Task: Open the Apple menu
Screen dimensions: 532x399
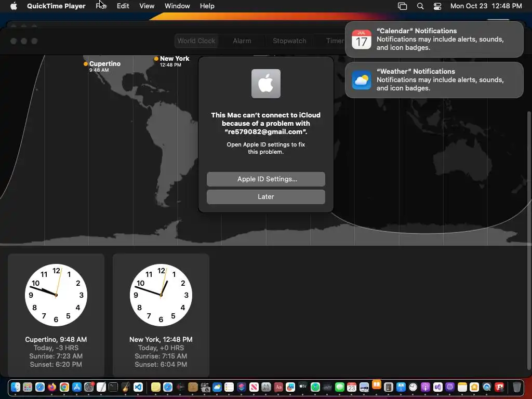Action: click(x=14, y=6)
